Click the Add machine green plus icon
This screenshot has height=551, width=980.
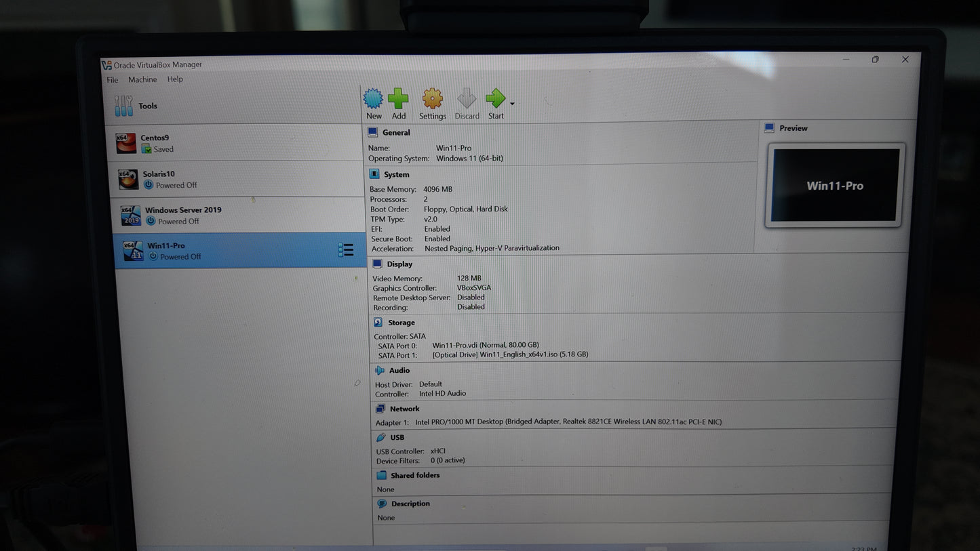click(398, 99)
